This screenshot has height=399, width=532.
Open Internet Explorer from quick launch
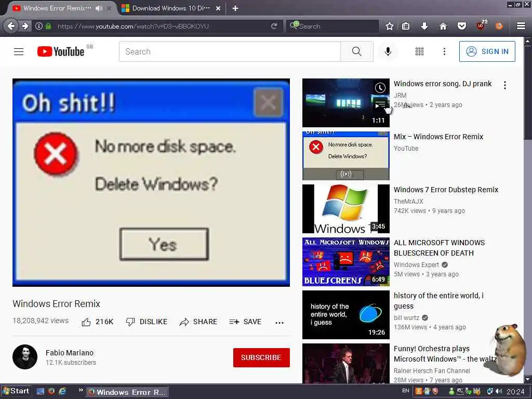tap(62, 391)
